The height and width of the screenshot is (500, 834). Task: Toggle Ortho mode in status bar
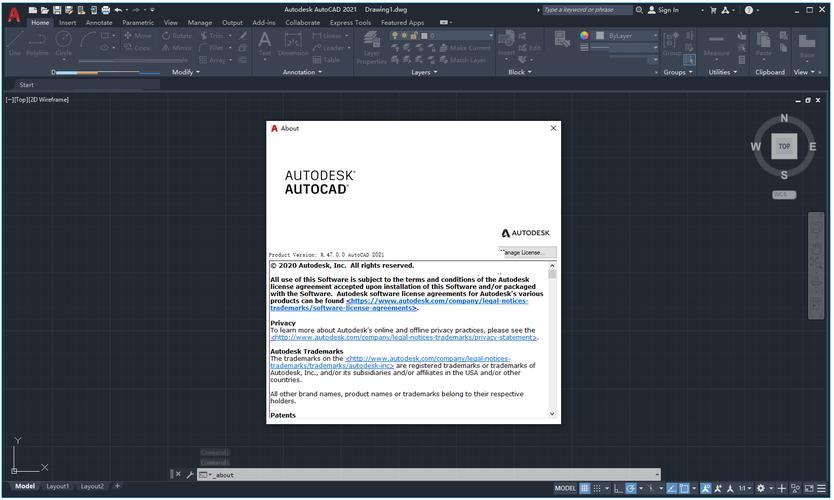coord(618,488)
